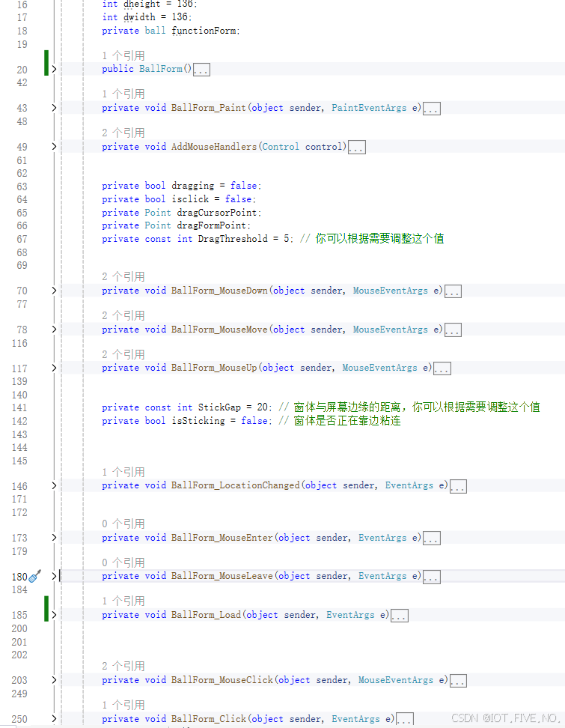Open collapsed ellipsis box after BallForm_MouseDown signature
The width and height of the screenshot is (565, 728).
453,291
